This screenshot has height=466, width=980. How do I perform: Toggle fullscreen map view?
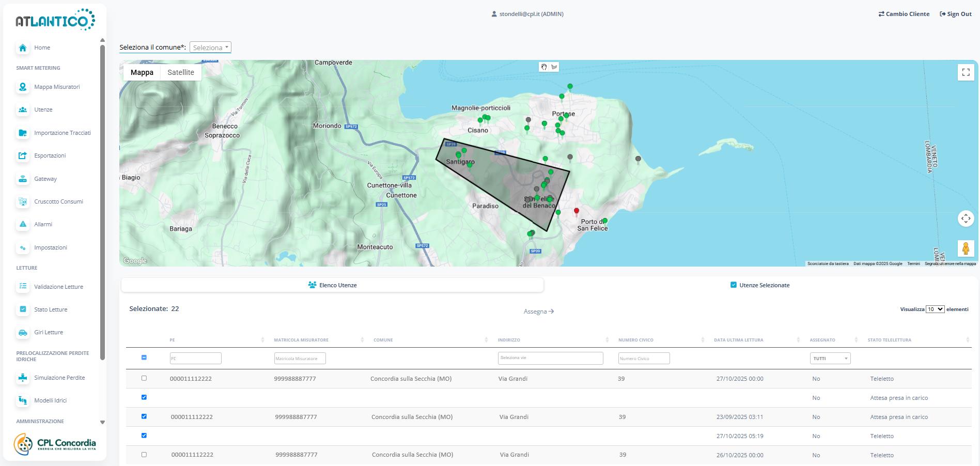point(966,72)
